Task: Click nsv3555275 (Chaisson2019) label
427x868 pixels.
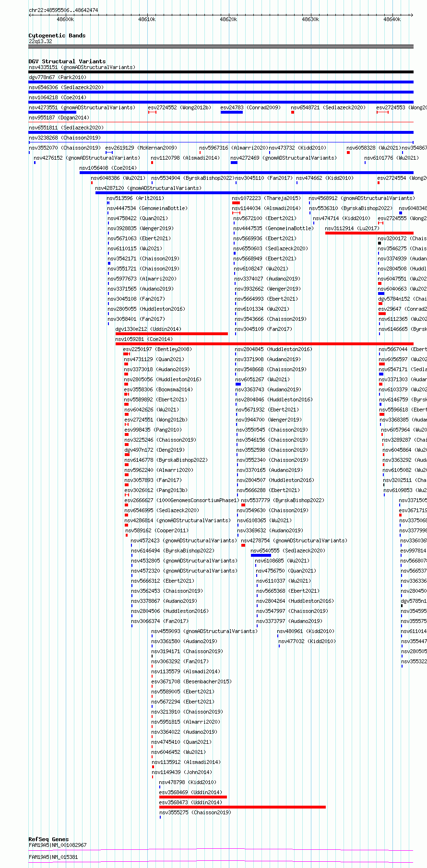Action: click(195, 812)
